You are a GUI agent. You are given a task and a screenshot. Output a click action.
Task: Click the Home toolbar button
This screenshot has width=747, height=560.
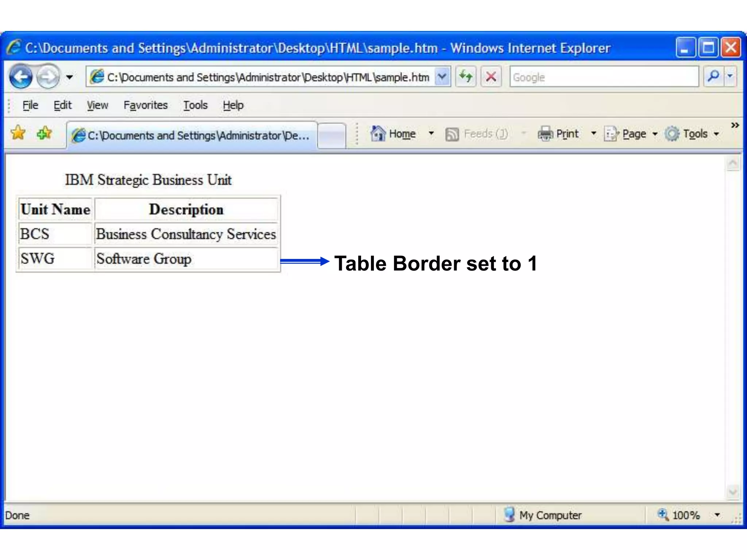click(393, 134)
